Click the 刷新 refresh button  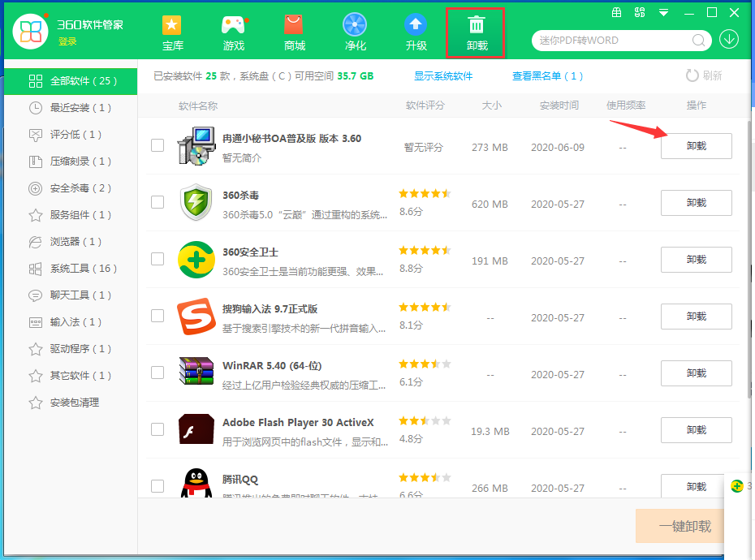704,75
